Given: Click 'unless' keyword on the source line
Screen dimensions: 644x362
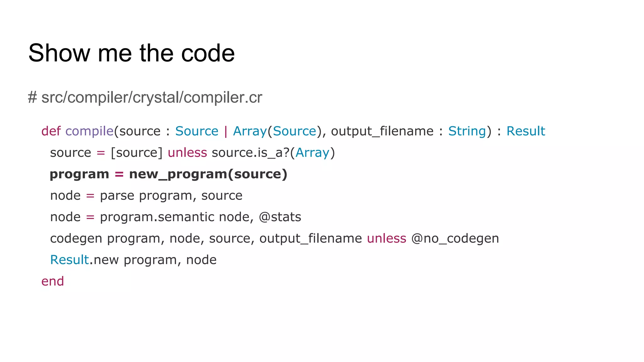Looking at the screenshot, I should [187, 153].
